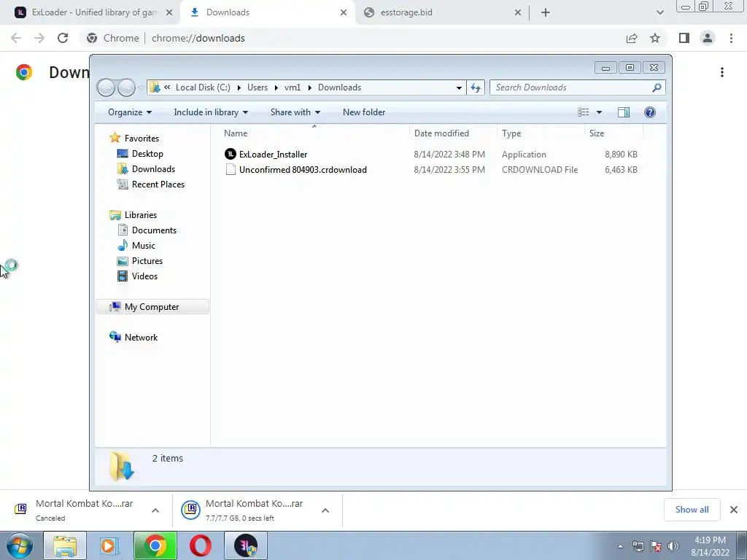Select ExLoader_Installer file
747x560 pixels.
point(273,155)
